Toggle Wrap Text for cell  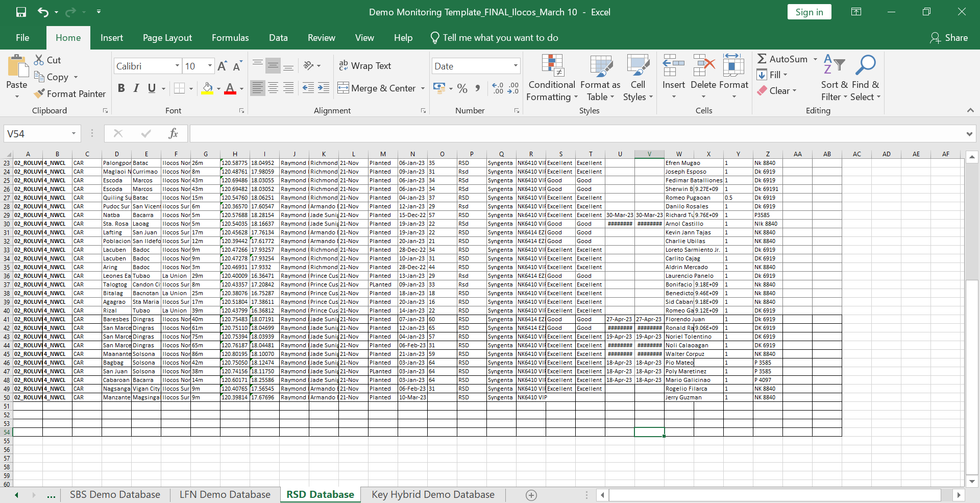[365, 65]
